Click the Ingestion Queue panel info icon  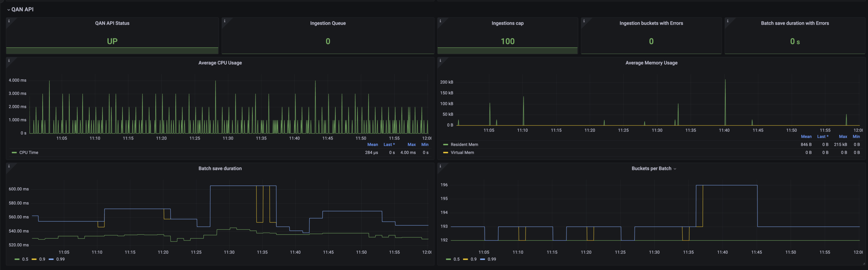click(224, 21)
